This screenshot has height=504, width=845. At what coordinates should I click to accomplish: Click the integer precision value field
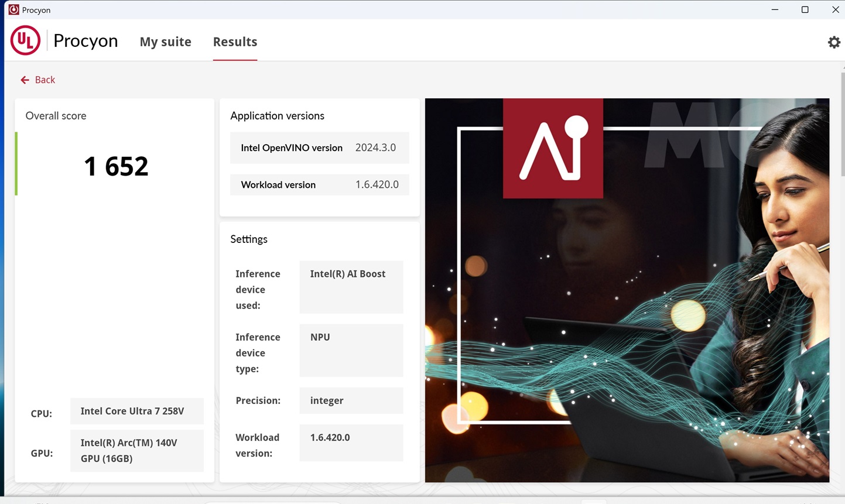pos(351,400)
